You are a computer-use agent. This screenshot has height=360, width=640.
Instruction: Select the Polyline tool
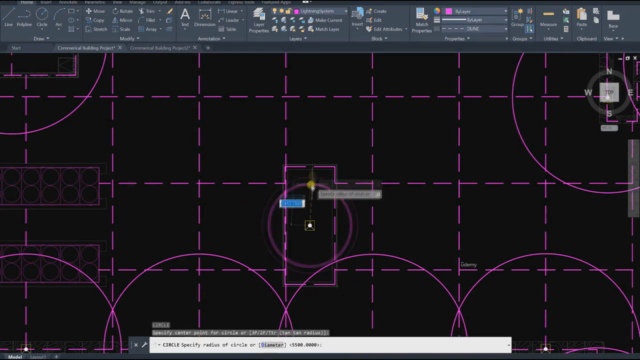pyautogui.click(x=24, y=17)
